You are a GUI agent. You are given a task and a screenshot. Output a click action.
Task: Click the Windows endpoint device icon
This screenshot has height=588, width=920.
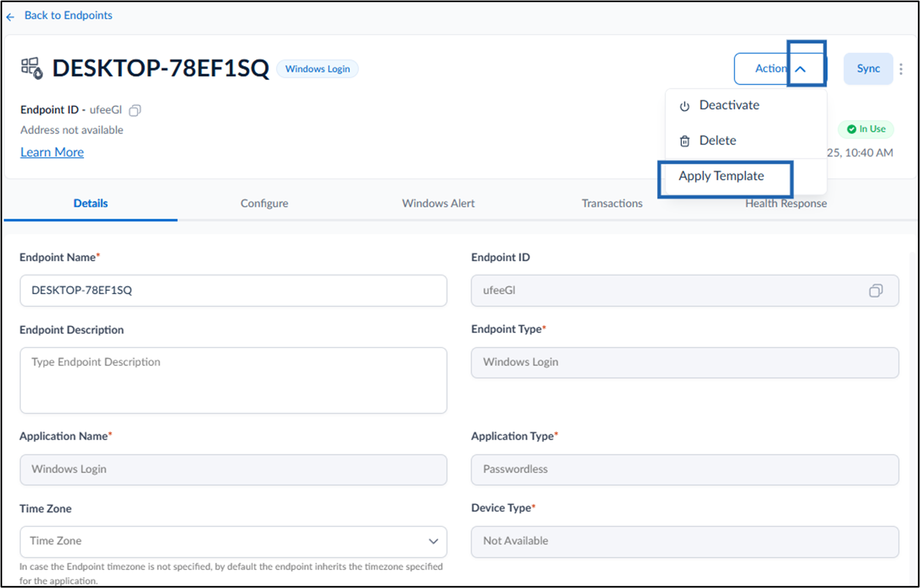click(32, 69)
